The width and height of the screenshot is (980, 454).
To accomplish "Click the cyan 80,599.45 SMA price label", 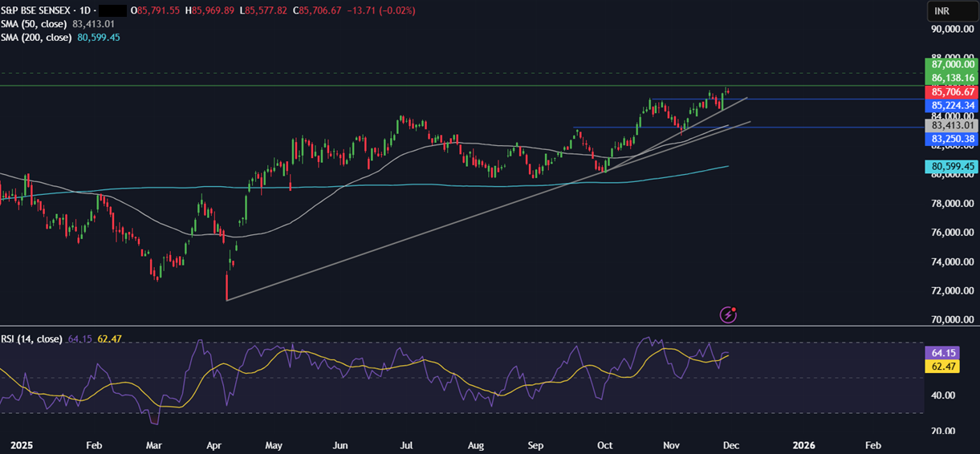I will (x=951, y=167).
